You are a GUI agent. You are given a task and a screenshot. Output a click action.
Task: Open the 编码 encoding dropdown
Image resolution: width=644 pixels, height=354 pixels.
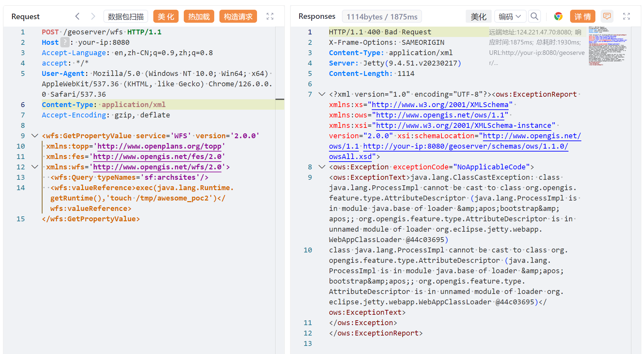click(x=510, y=17)
